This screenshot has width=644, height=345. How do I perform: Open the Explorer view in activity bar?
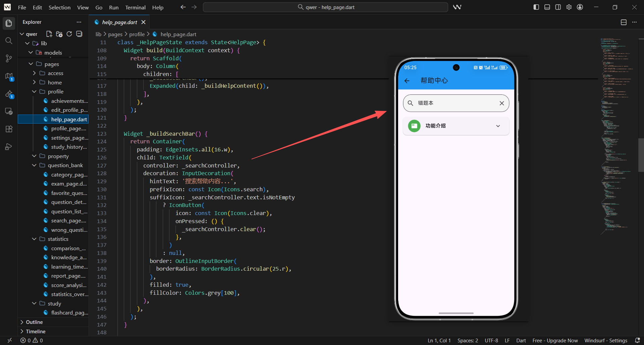tap(9, 23)
